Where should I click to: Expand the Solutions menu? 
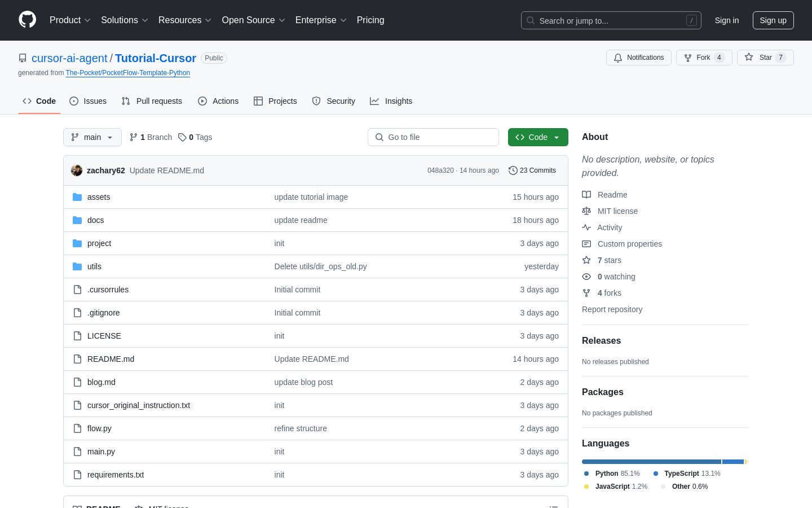tap(125, 20)
